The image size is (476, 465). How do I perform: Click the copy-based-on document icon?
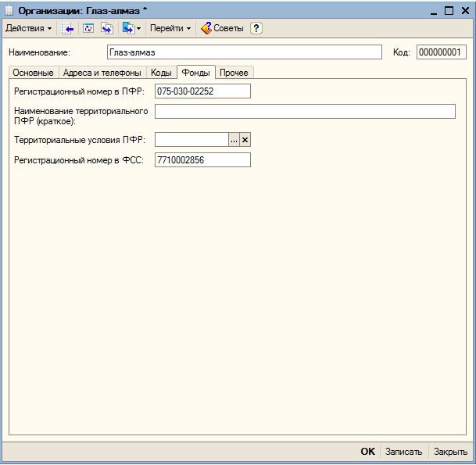click(x=107, y=29)
